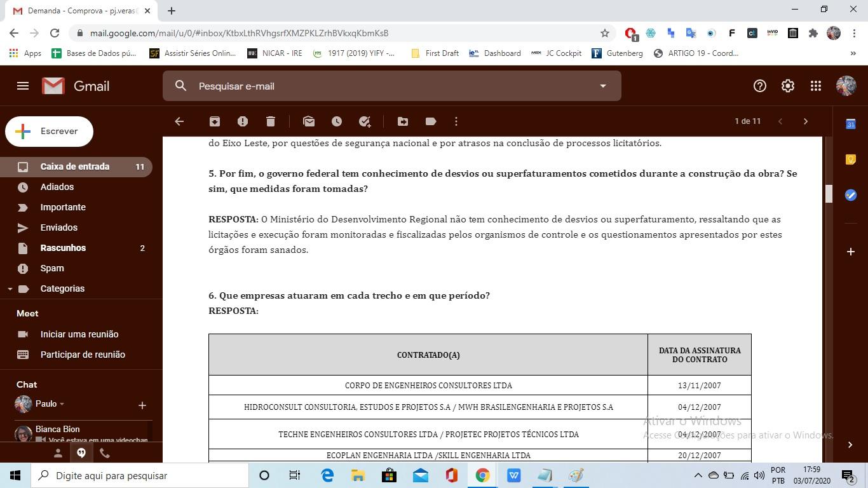
Task: Open Spam folder
Action: click(76, 268)
